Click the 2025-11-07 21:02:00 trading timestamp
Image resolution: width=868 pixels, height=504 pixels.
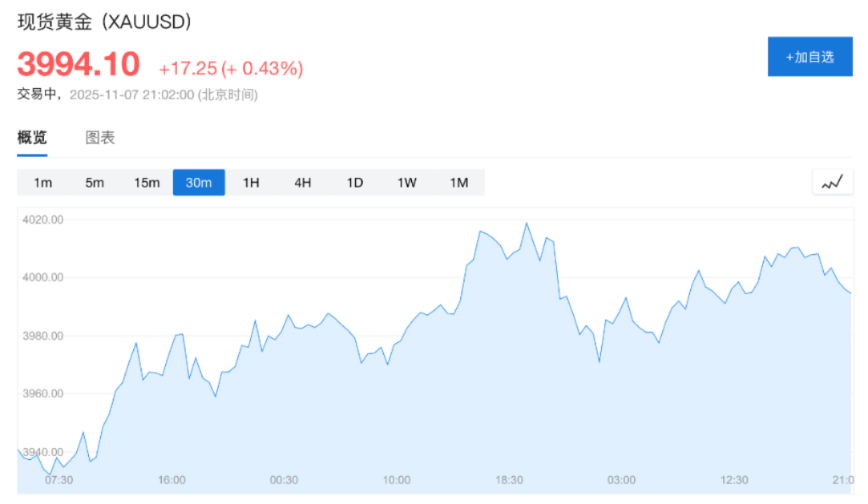click(132, 95)
